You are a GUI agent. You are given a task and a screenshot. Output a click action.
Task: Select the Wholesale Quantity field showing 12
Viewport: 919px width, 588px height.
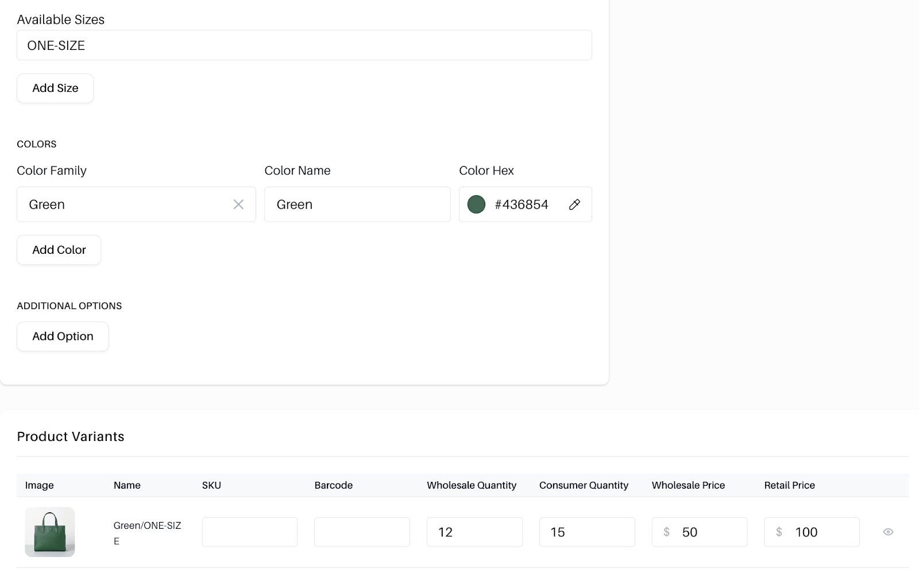click(x=474, y=532)
